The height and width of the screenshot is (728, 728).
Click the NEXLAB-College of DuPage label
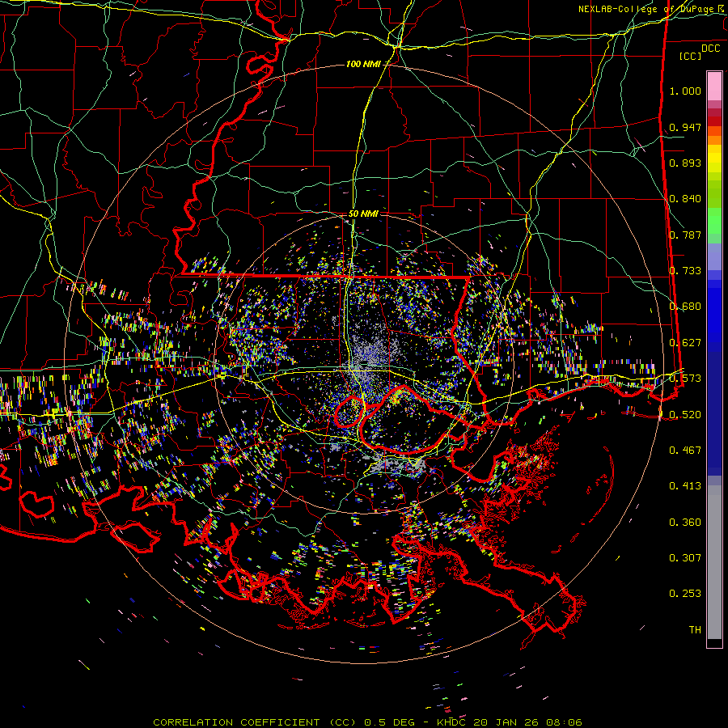(645, 9)
